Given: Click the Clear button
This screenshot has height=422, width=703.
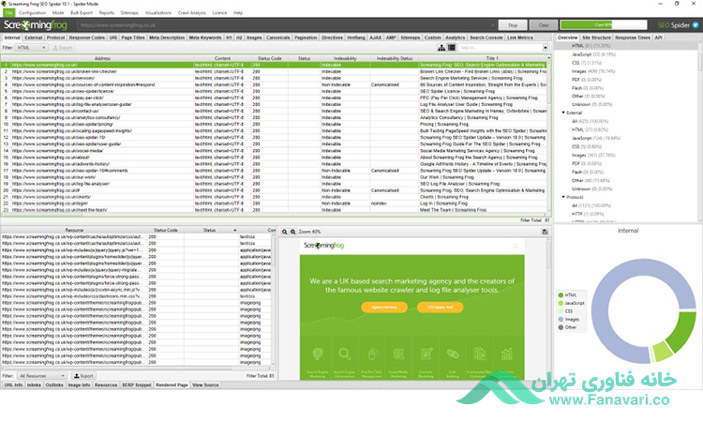Looking at the screenshot, I should (543, 25).
